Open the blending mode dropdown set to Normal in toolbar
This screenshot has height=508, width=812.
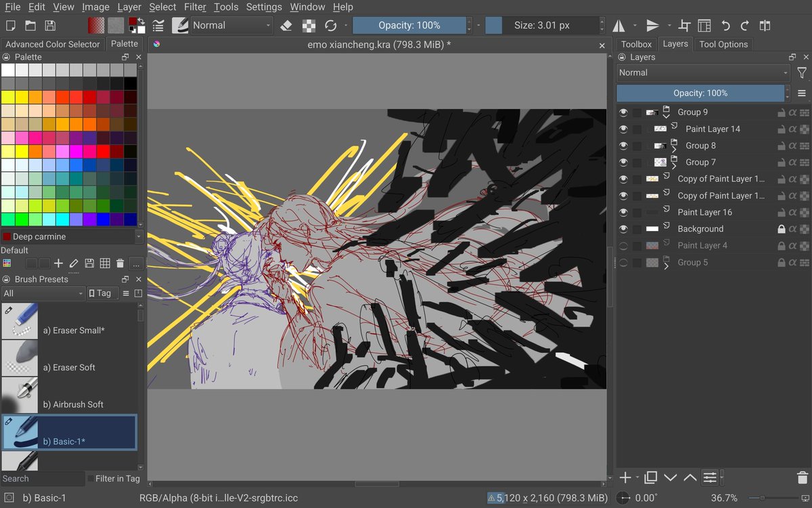click(x=231, y=26)
